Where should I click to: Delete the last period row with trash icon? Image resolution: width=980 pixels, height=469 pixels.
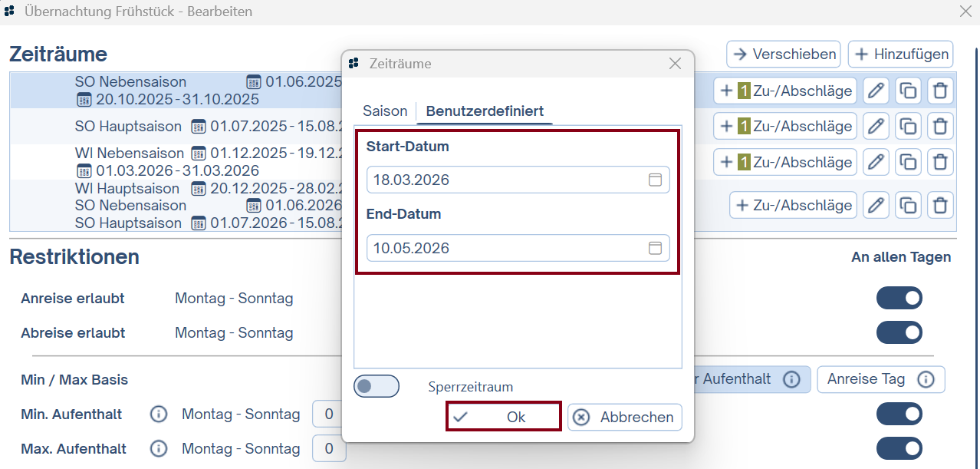(940, 205)
